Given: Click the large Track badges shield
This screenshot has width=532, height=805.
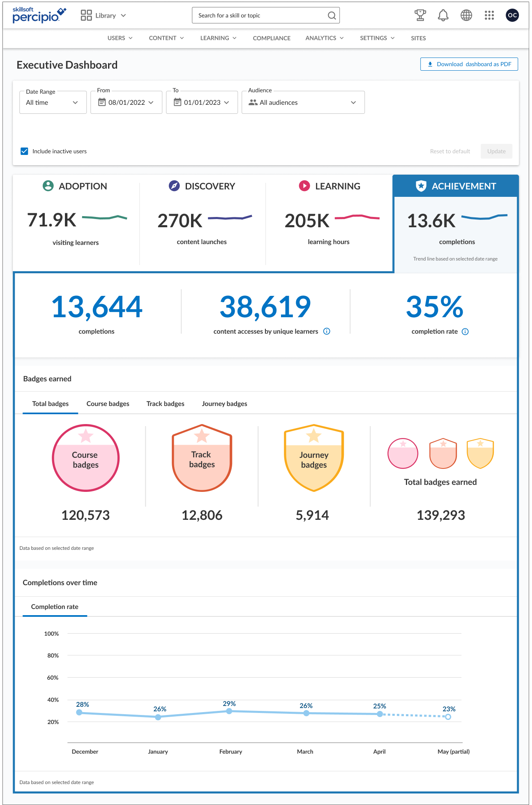Looking at the screenshot, I should (x=202, y=458).
